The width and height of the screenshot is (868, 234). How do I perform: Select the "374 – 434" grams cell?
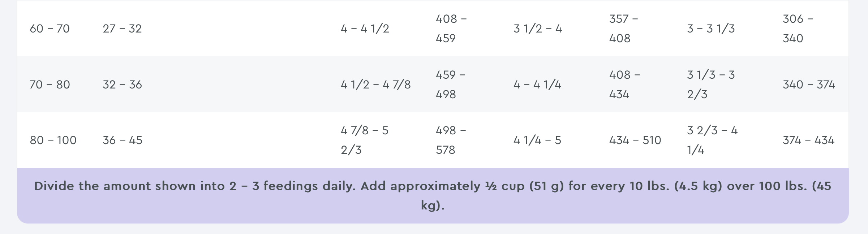808,140
